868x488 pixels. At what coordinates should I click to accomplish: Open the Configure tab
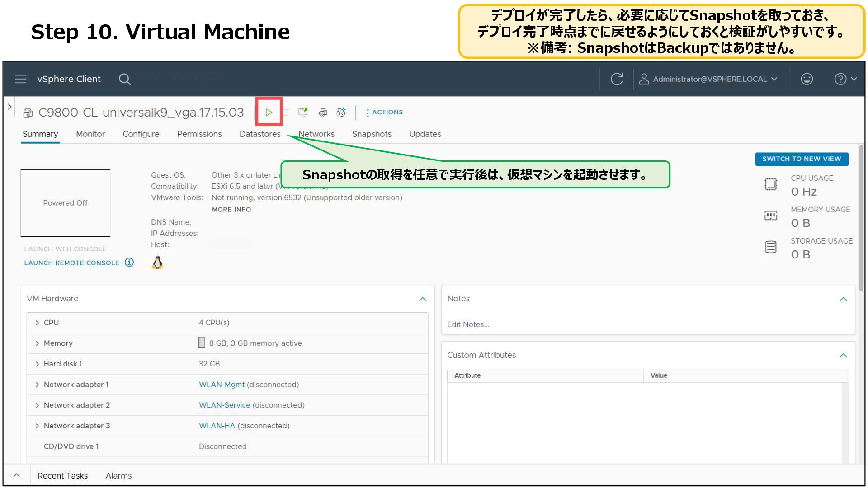pos(141,134)
